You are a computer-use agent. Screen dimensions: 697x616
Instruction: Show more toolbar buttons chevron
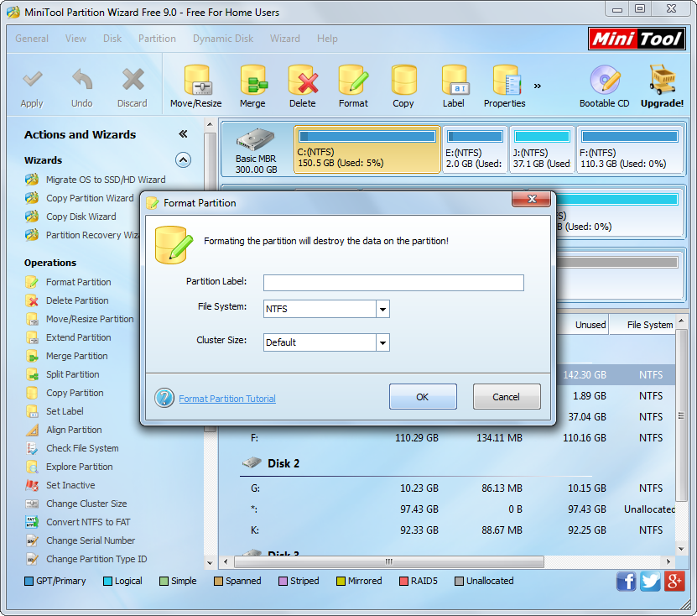coord(538,86)
